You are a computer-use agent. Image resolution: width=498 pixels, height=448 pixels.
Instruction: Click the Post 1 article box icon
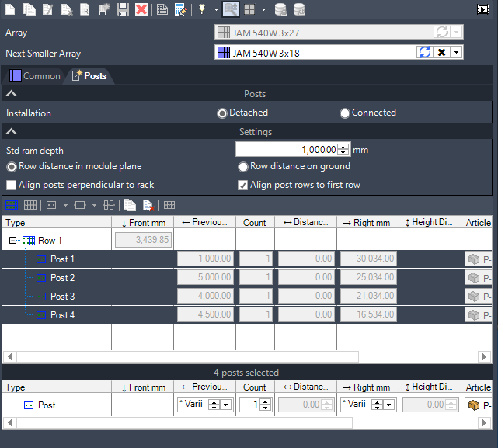click(474, 259)
